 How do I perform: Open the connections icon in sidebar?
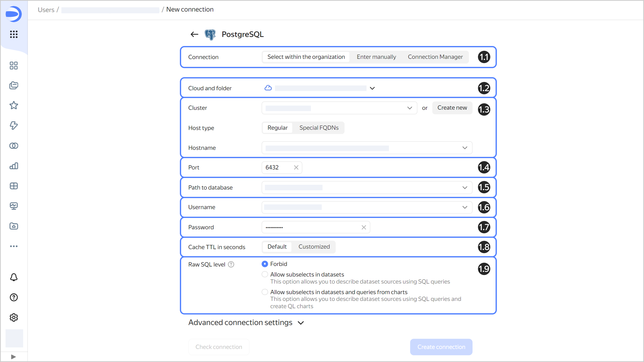click(x=14, y=146)
